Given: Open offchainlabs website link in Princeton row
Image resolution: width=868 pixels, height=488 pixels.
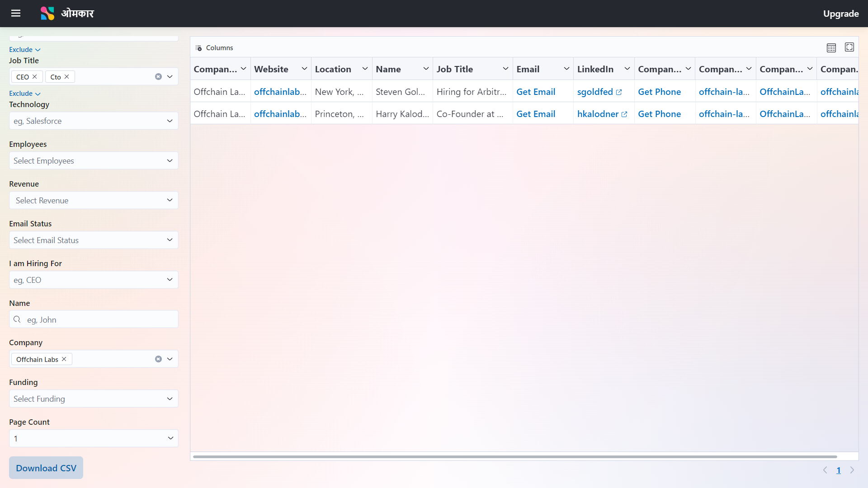Looking at the screenshot, I should pos(280,114).
